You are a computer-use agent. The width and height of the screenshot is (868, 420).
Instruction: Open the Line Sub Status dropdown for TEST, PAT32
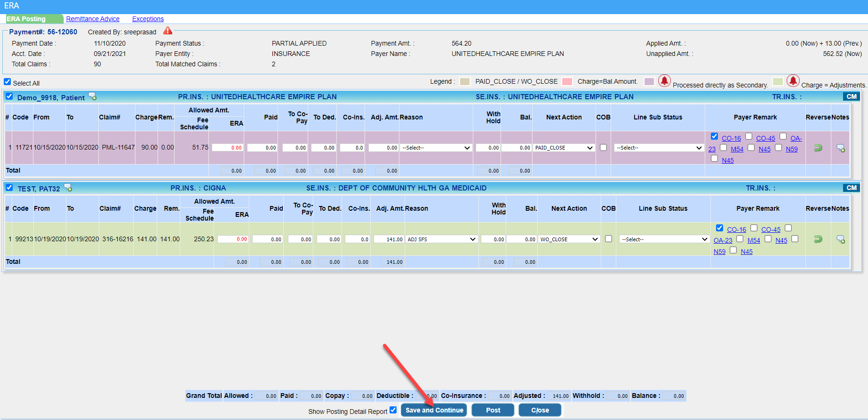pos(664,239)
